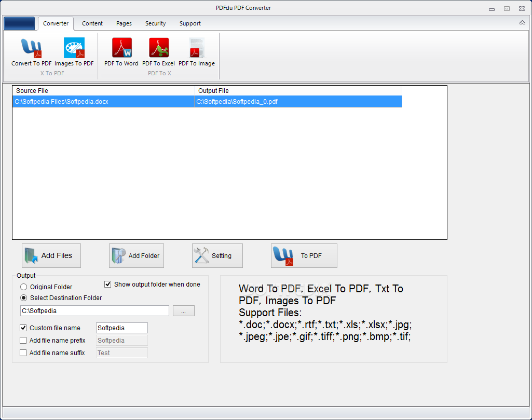Uncheck the Custom file name checkbox
Screen dimensions: 532x420
coord(23,328)
